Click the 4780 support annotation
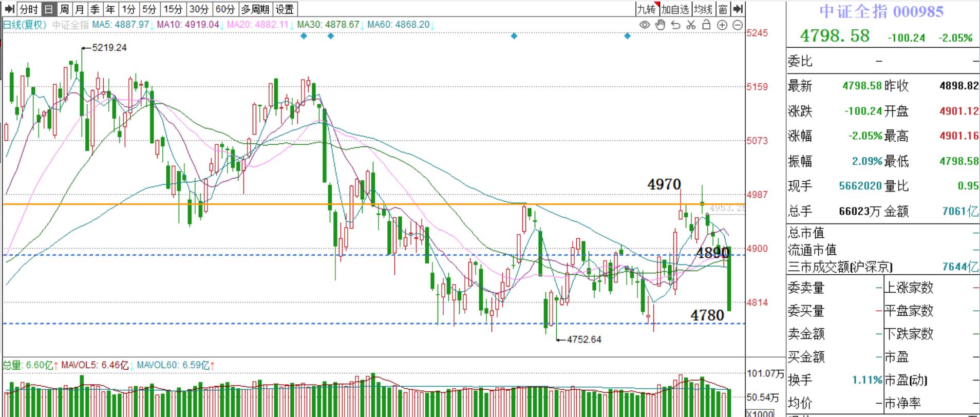The height and width of the screenshot is (417, 980). (x=707, y=315)
